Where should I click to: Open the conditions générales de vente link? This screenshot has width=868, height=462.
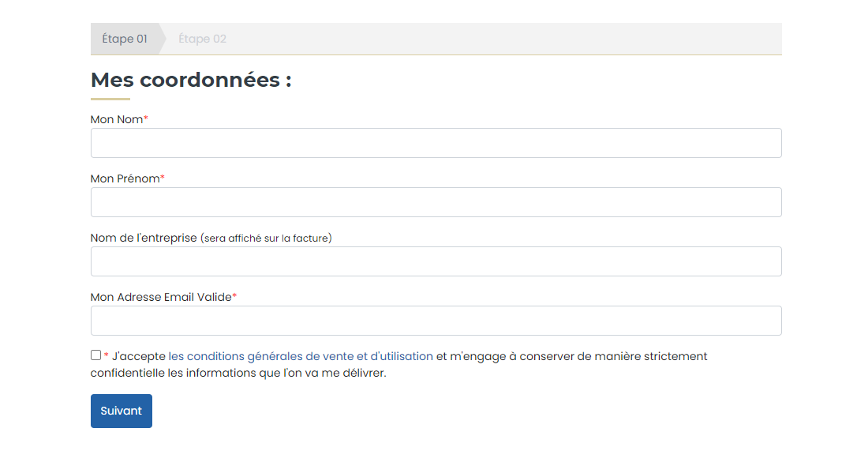point(301,356)
